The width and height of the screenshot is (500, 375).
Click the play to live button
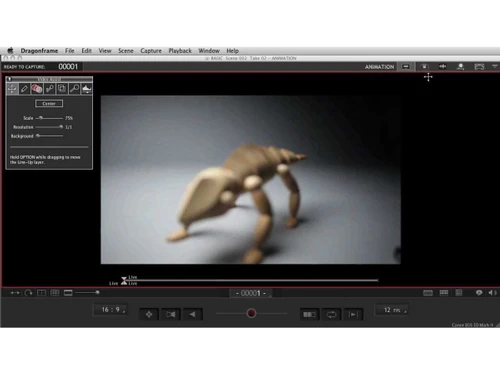pos(353,314)
